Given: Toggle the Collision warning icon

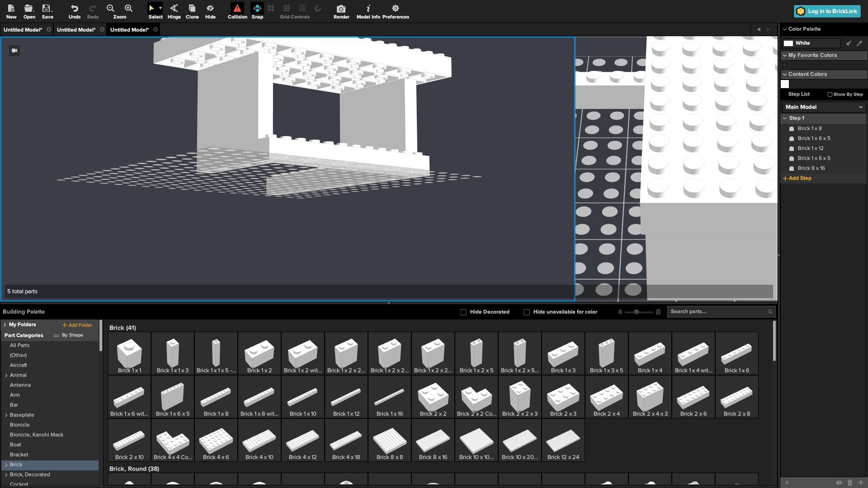Looking at the screenshot, I should [x=237, y=11].
